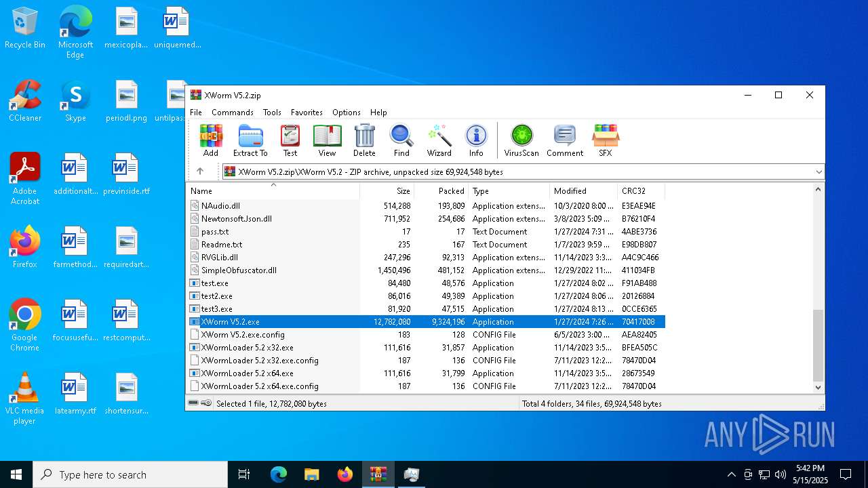Click the taskbar search box
Image resolution: width=868 pixels, height=488 pixels.
[x=130, y=474]
